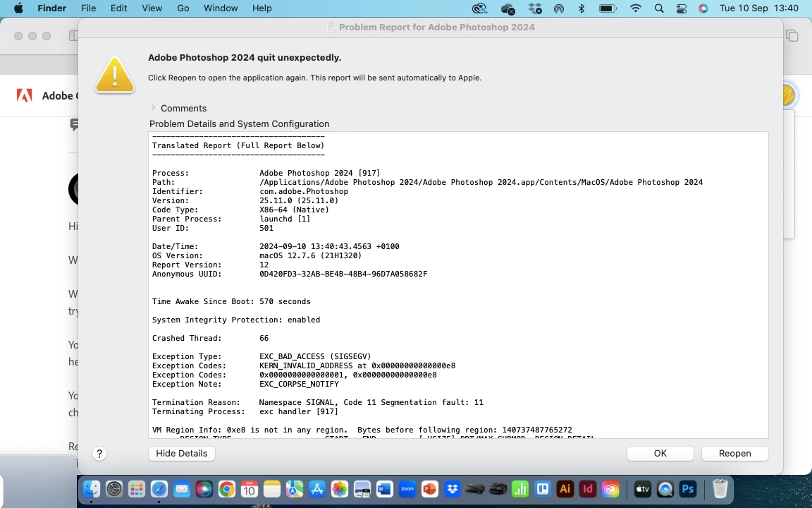Open Preview in the Dock
This screenshot has width=812, height=508.
click(362, 489)
